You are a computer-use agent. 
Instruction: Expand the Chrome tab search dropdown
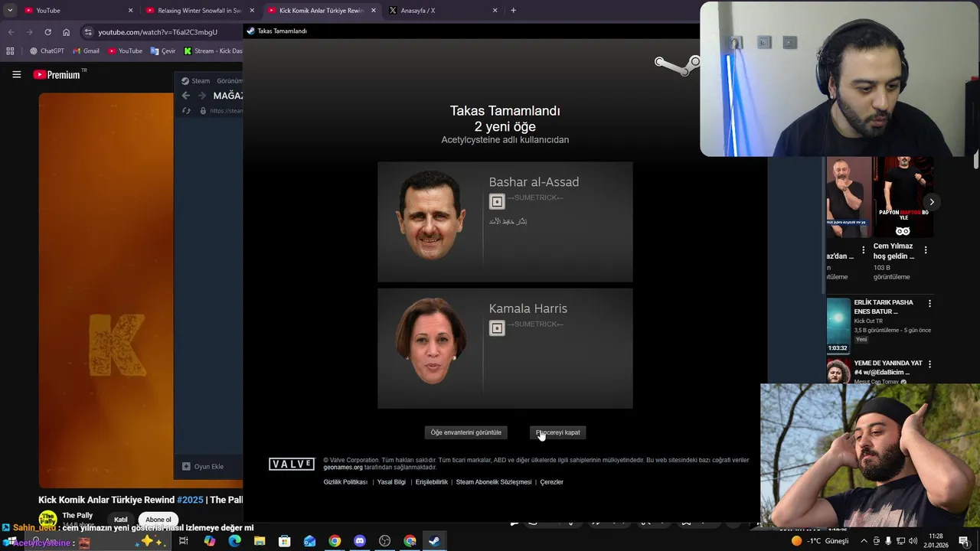[x=10, y=11]
